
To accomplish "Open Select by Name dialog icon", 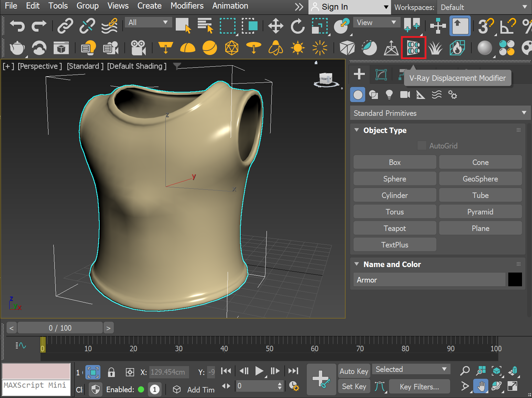I will pos(205,26).
